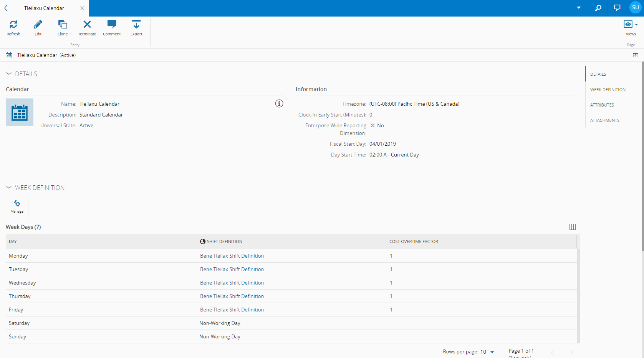Screen dimensions: 644x358
Task: Terminate the calendar entity
Action: 87,28
